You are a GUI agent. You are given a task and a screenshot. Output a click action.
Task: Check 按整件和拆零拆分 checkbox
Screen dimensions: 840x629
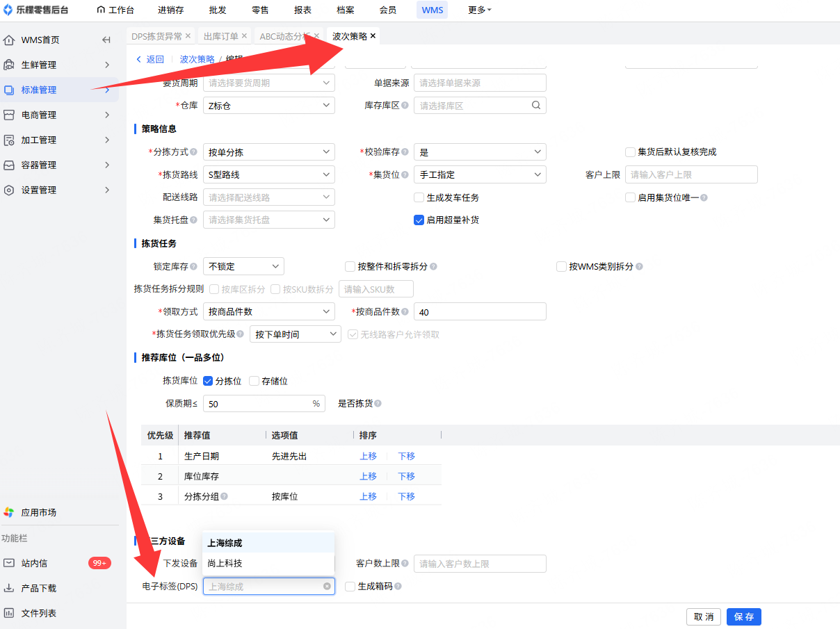350,266
